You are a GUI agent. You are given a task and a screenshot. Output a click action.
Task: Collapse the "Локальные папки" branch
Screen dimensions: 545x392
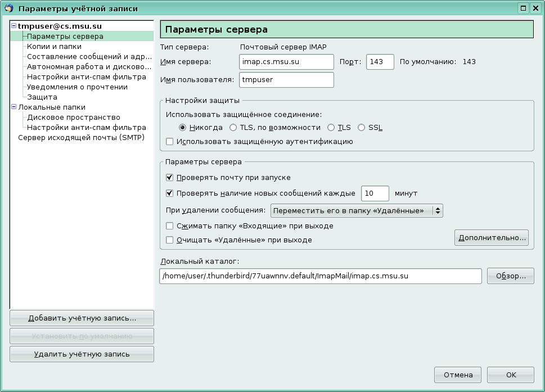(13, 107)
